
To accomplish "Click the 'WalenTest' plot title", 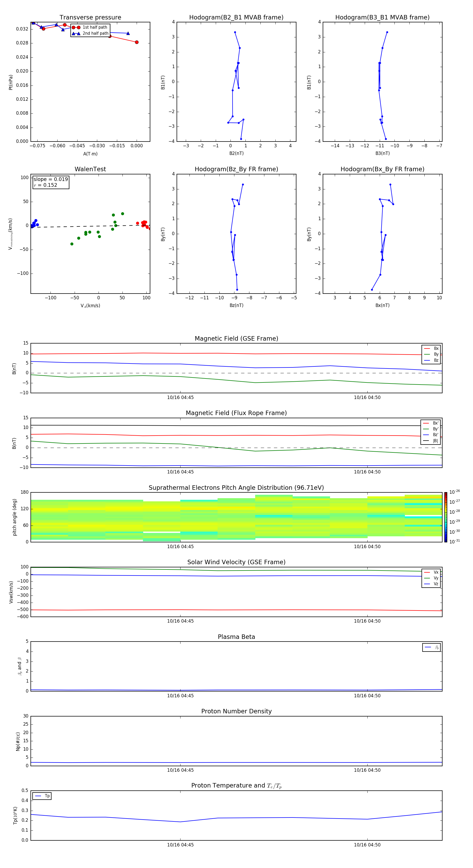I will point(90,169).
